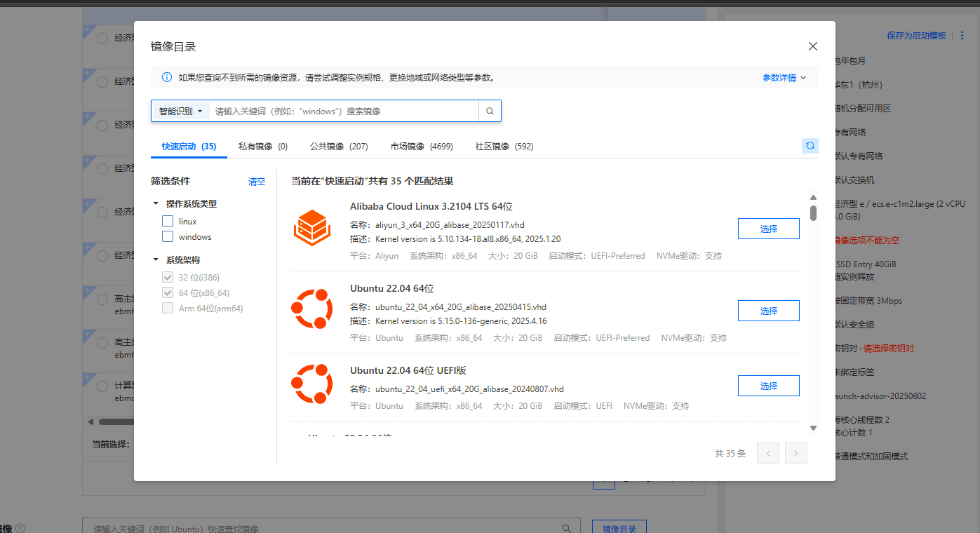Go to next page of results
This screenshot has width=980, height=533.
coord(796,453)
